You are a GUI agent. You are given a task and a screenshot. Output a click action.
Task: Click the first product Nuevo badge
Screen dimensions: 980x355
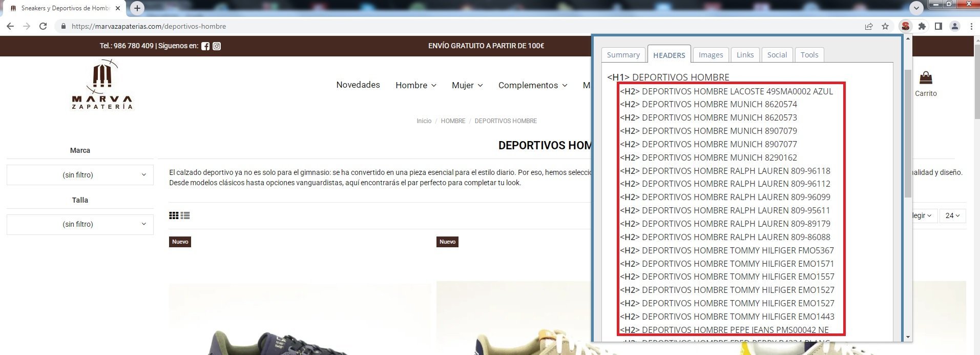[180, 242]
